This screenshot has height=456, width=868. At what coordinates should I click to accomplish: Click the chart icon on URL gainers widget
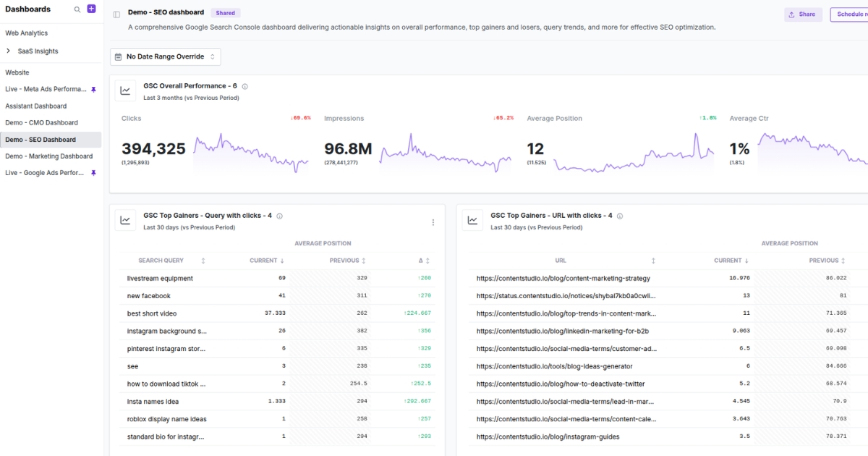472,219
